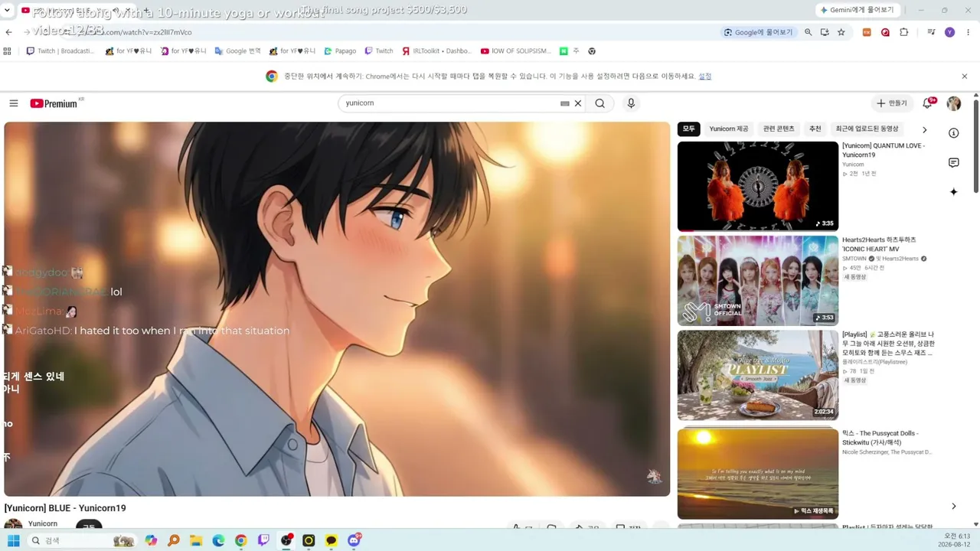Open KakaoTalk from taskbar
The height and width of the screenshot is (551, 980).
pyautogui.click(x=331, y=540)
